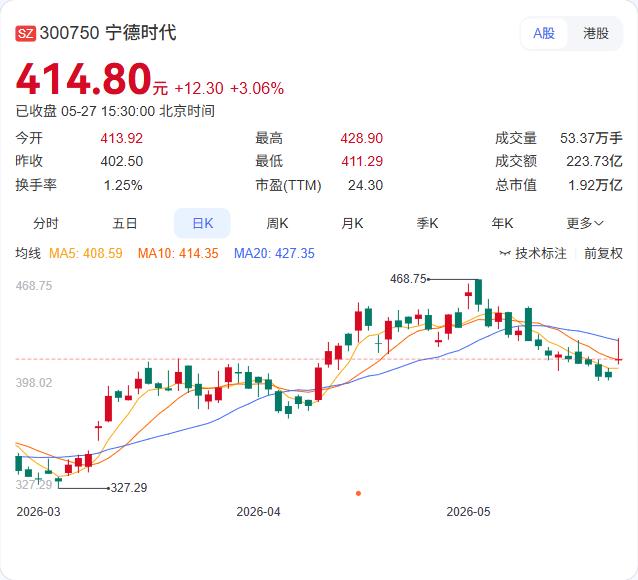This screenshot has height=580, width=638.
Task: Click the 398.02 price axis label
Action: (34, 383)
